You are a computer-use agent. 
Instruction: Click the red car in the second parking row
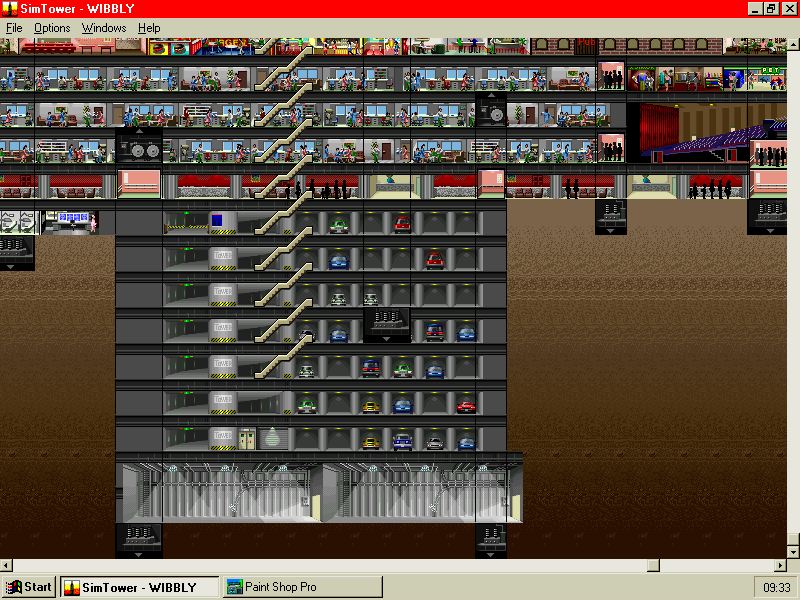pos(435,260)
